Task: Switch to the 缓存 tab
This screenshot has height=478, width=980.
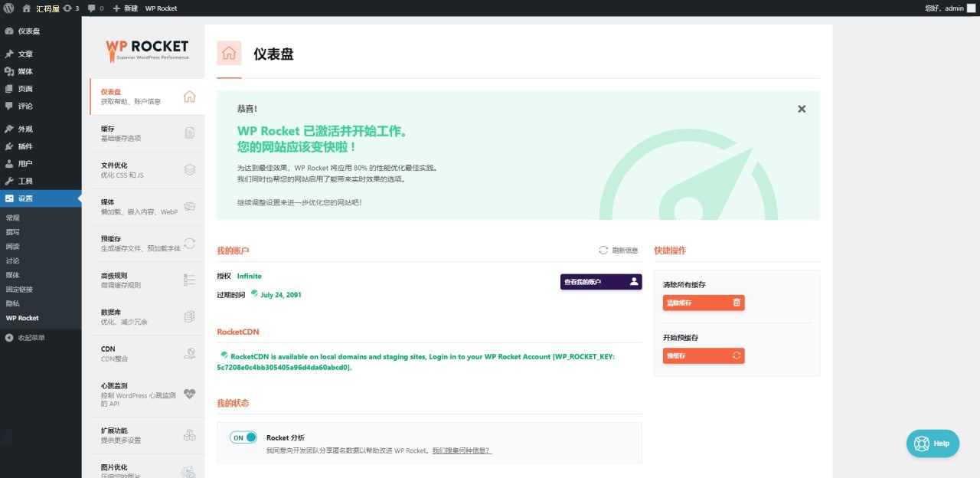Action: [147, 133]
